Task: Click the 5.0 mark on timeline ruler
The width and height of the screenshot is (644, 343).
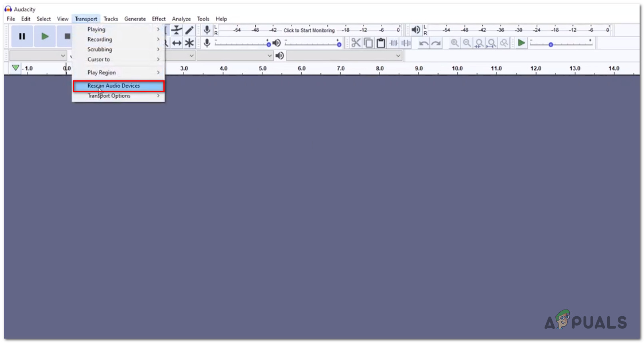Action: (x=262, y=68)
